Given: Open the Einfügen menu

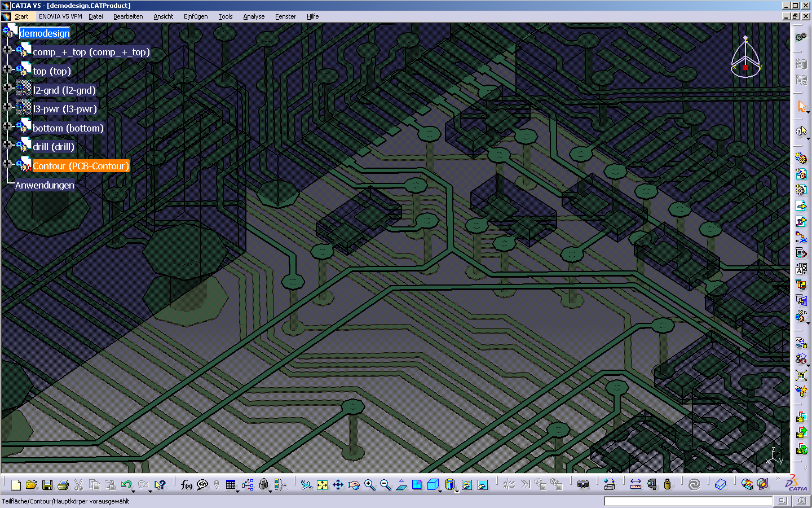Looking at the screenshot, I should pyautogui.click(x=196, y=16).
